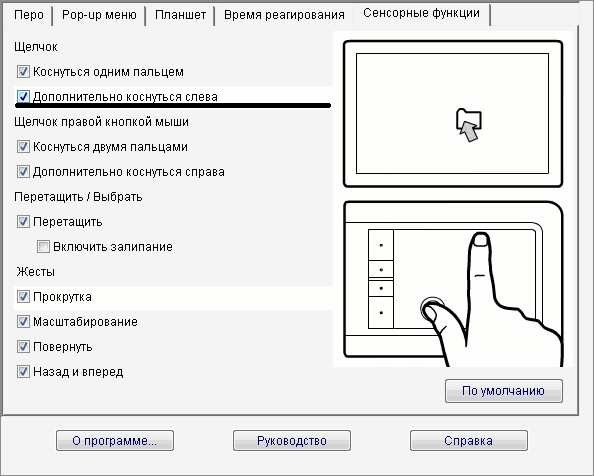594x476 pixels.
Task: Click the Перетащить / Выбрать heading
Action: (78, 197)
